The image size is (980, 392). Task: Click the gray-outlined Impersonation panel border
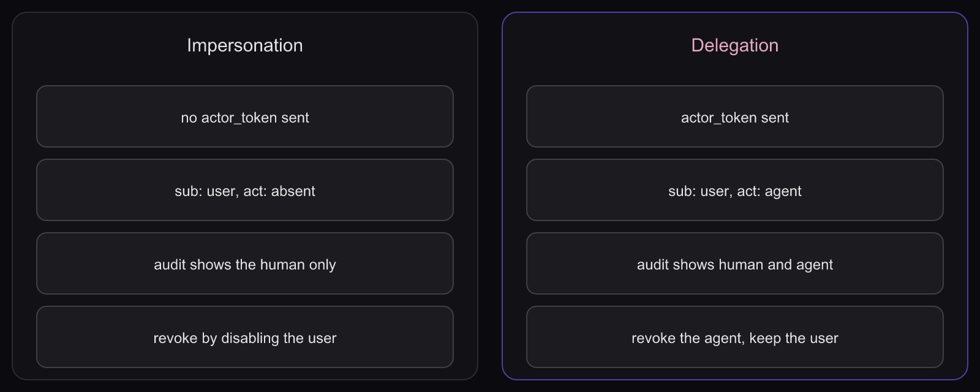[x=13, y=196]
